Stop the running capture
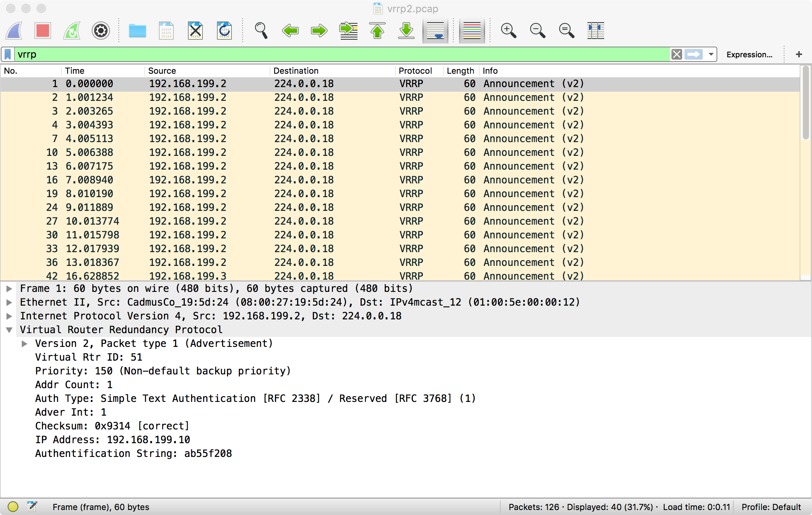The width and height of the screenshot is (812, 515). pyautogui.click(x=42, y=31)
